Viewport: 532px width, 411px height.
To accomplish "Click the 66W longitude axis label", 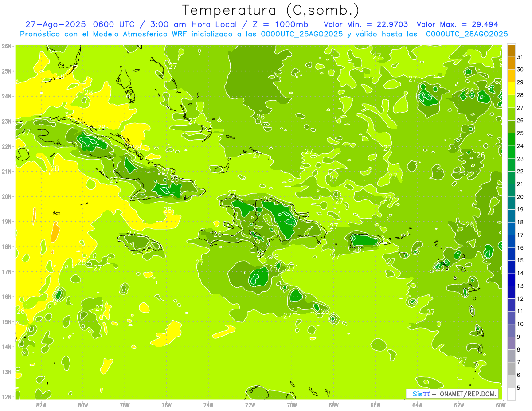I will pos(376,405).
